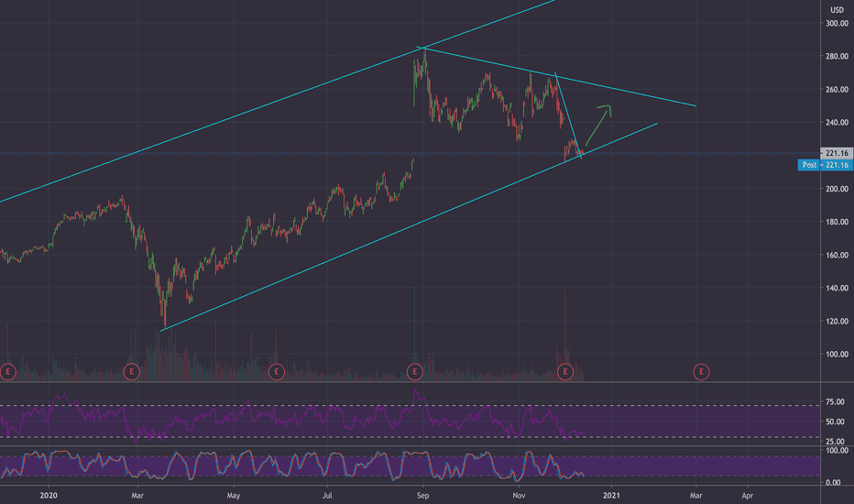
Task: Select the future earnings marker near Mar 2021
Action: point(701,372)
